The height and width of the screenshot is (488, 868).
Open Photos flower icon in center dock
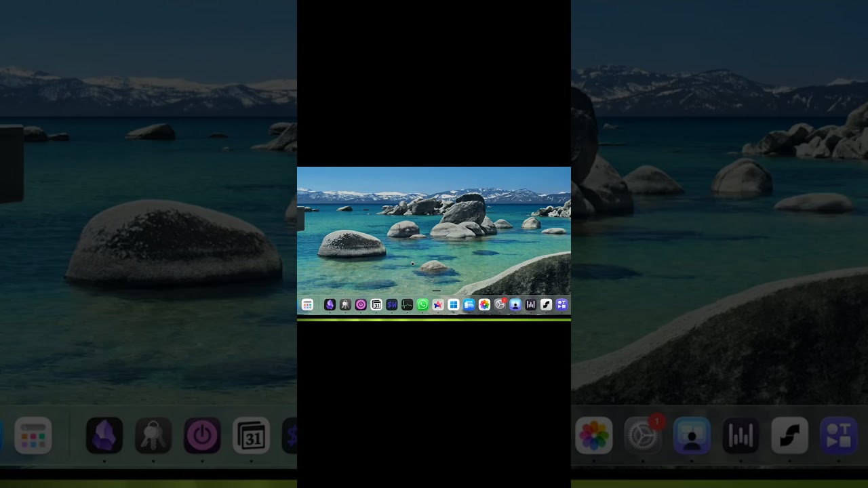click(x=484, y=305)
